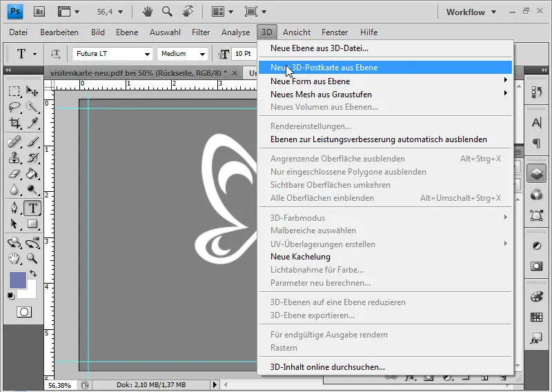Screen dimensions: 552x392
Task: Open the Filter menu
Action: point(201,32)
